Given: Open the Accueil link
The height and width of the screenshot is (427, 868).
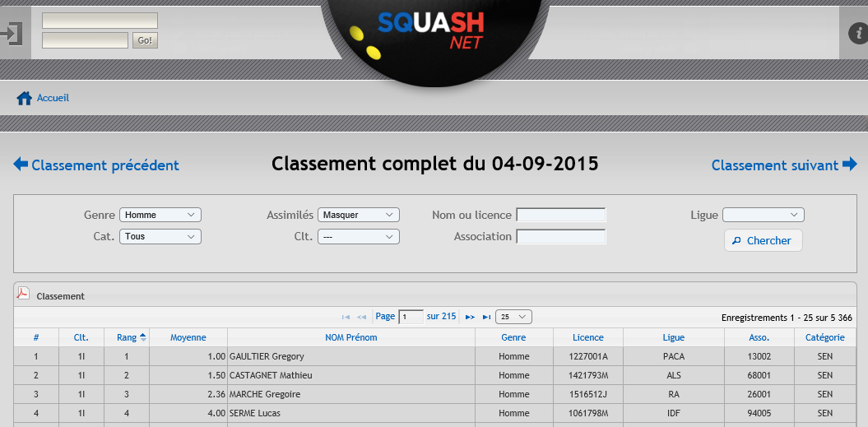Looking at the screenshot, I should click(x=53, y=98).
